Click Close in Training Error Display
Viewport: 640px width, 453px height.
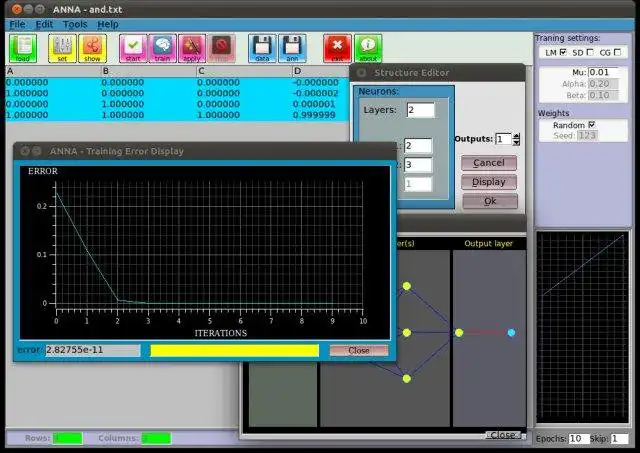pos(359,350)
